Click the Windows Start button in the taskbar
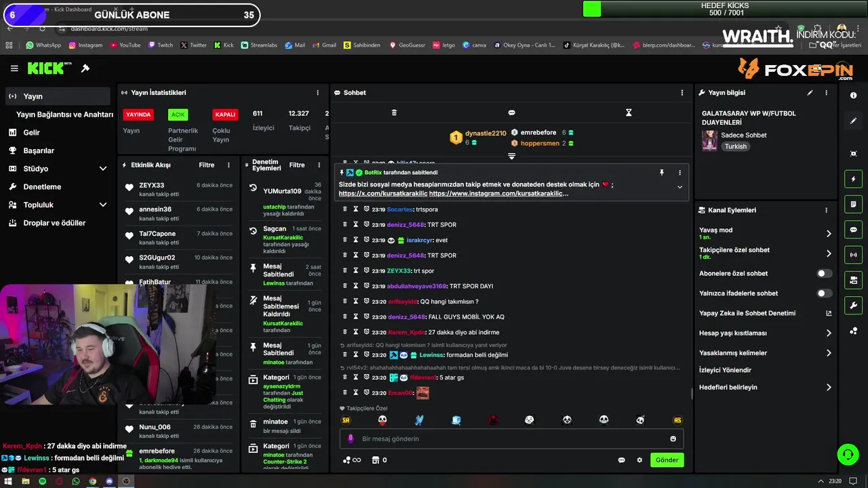This screenshot has height=488, width=868. [8, 481]
